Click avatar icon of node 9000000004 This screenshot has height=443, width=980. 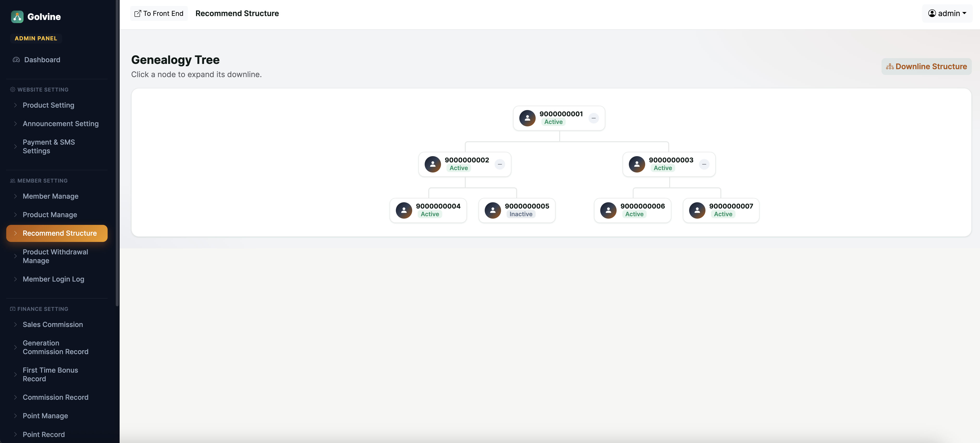(404, 210)
